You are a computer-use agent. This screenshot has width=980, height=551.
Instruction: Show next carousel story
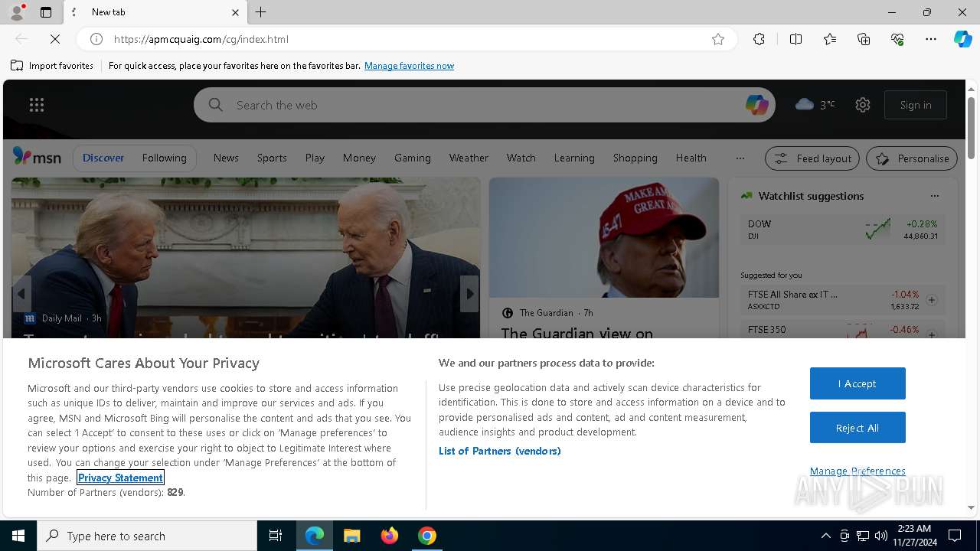click(x=469, y=294)
